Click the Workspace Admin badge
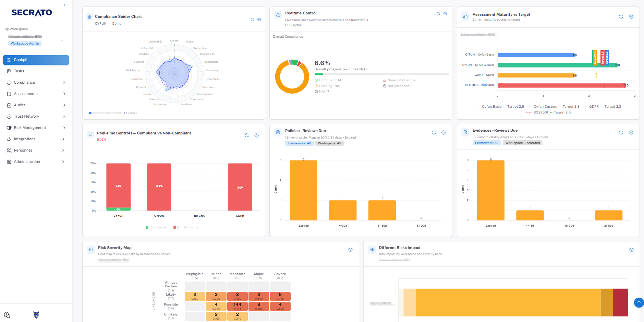This screenshot has height=322, width=644. pos(25,44)
